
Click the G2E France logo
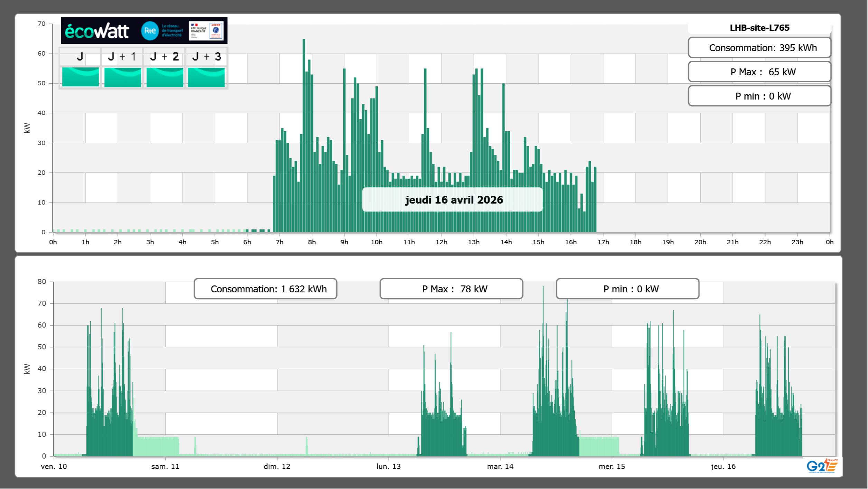coord(822,466)
